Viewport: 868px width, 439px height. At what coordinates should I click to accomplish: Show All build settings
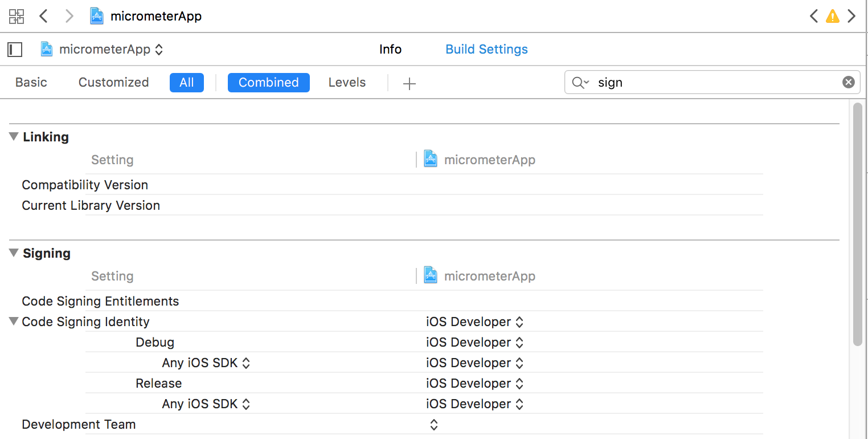click(187, 83)
